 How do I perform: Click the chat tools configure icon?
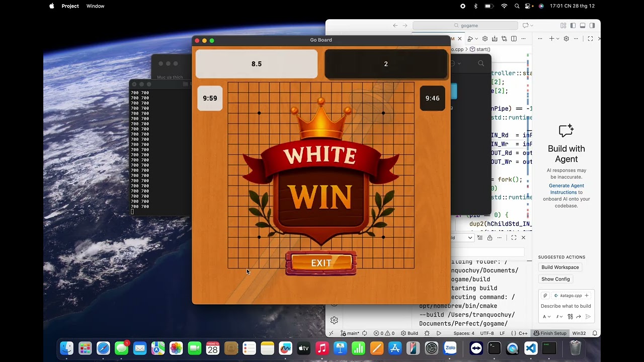coord(570,317)
